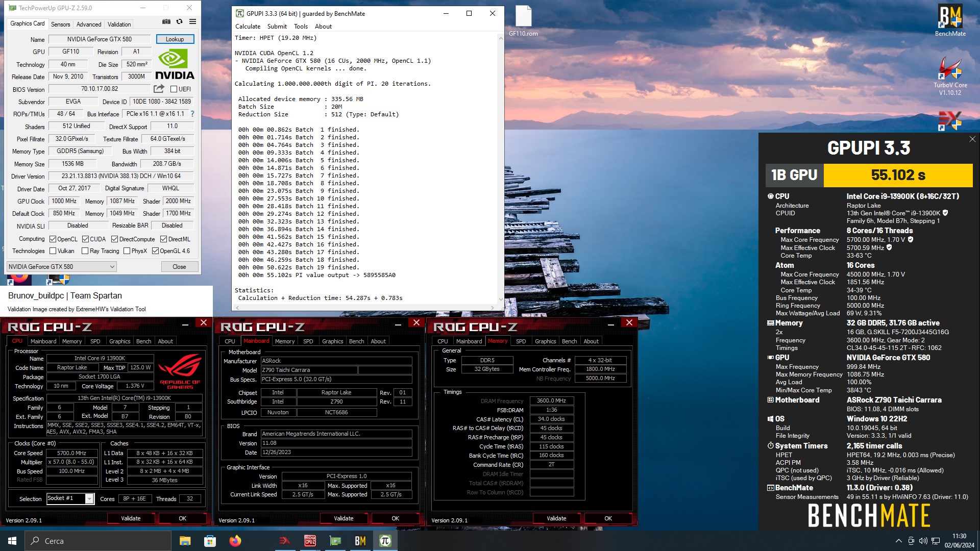Click OK in the third ROG CPU-Z window
The image size is (980, 551).
[608, 518]
